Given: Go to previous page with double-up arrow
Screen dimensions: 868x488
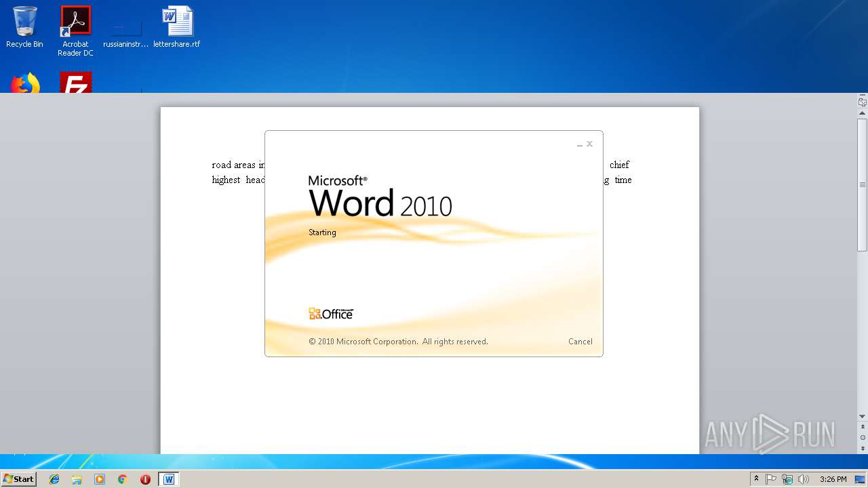Looking at the screenshot, I should pyautogui.click(x=862, y=427).
